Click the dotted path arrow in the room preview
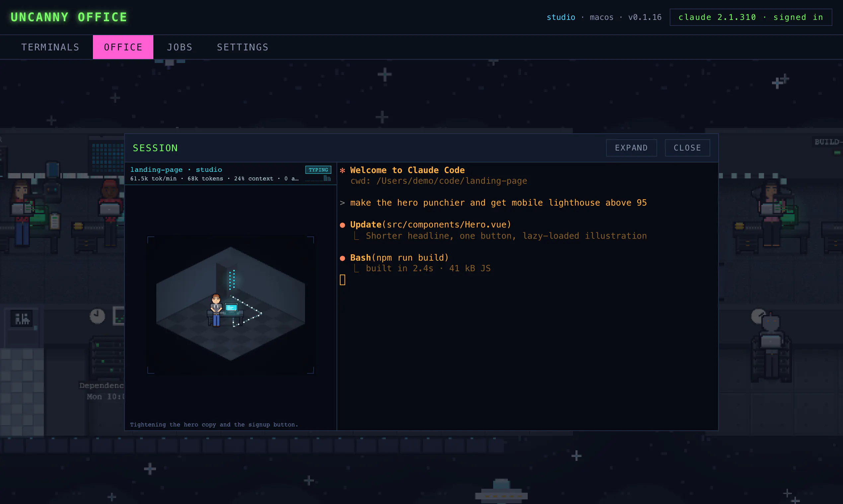 [247, 312]
